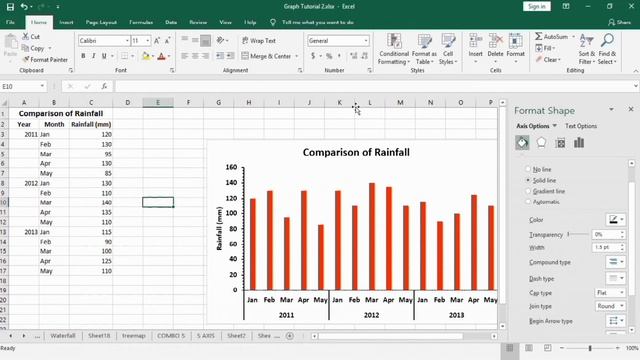The height and width of the screenshot is (360, 640).
Task: Expand the Axis Options dropdown arrow
Action: [554, 126]
